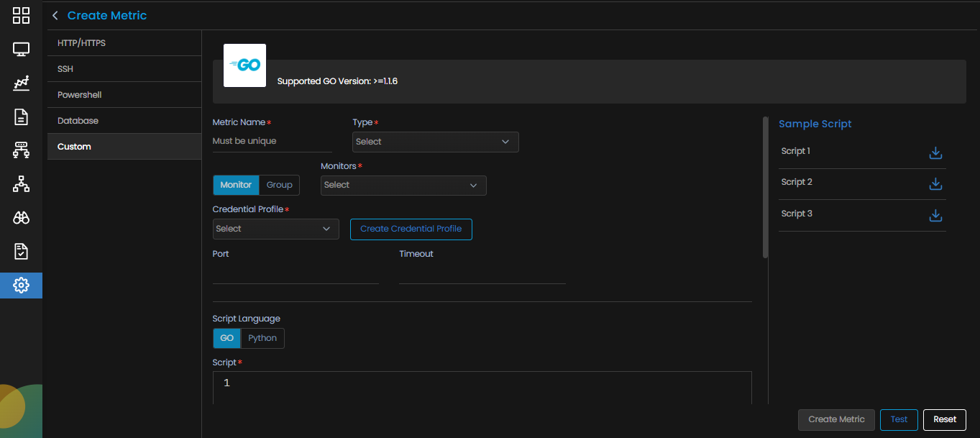Viewport: 980px width, 438px height.
Task: Click the back arrow beside Create Metric
Action: [55, 15]
